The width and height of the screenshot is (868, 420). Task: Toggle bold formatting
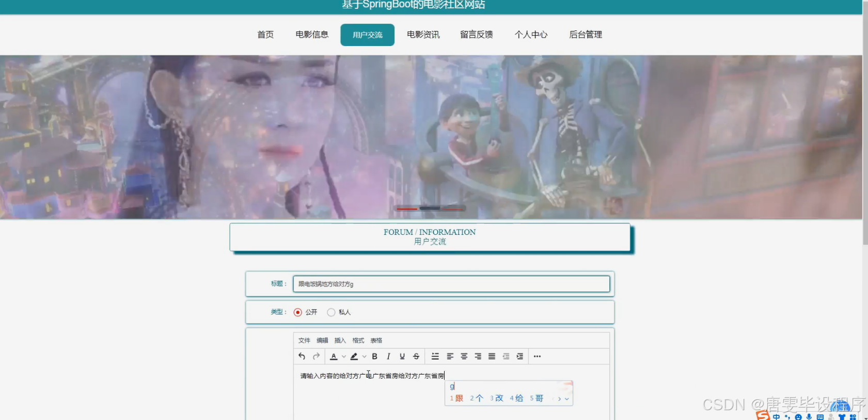pyautogui.click(x=375, y=356)
